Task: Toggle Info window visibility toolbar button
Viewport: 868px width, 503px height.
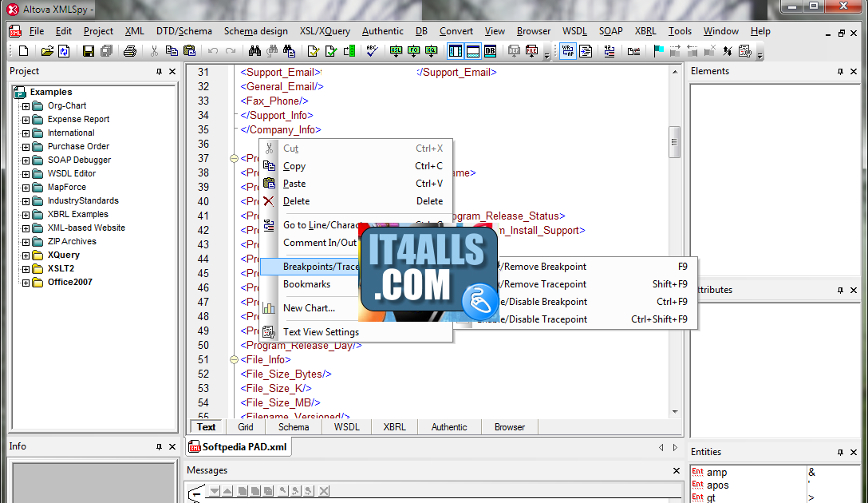Action: [x=473, y=51]
